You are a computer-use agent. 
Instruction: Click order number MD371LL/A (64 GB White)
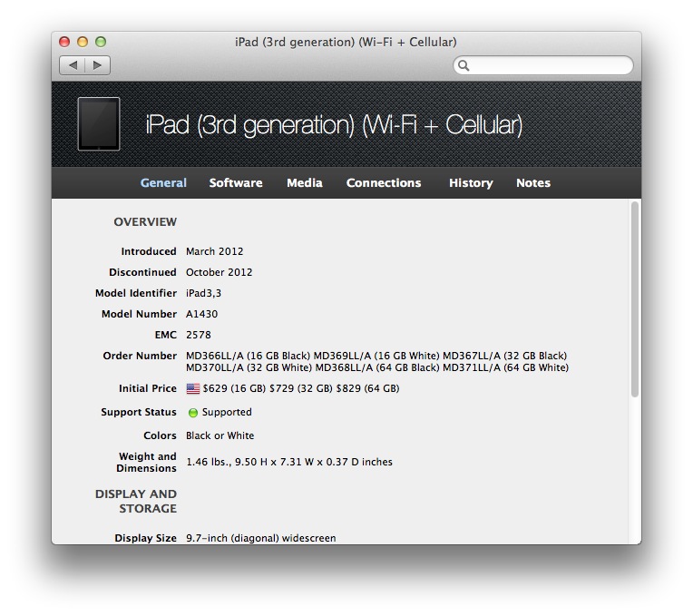(505, 367)
